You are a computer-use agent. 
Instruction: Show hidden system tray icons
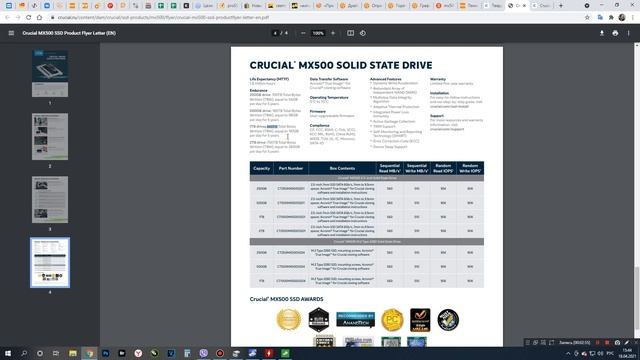click(568, 353)
